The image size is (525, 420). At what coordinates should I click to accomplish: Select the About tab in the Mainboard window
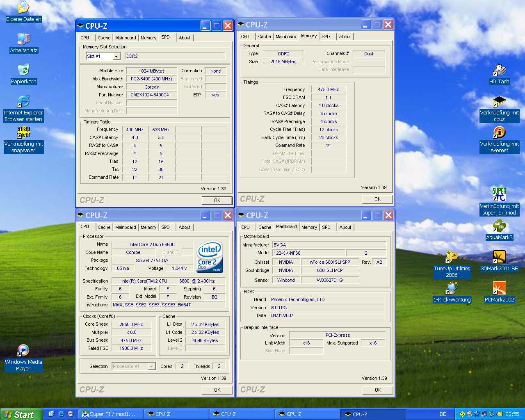click(345, 227)
